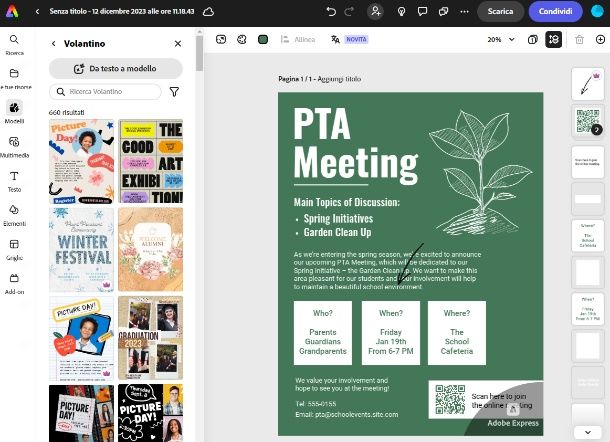Expand the QR code layer group arrow

(x=597, y=130)
